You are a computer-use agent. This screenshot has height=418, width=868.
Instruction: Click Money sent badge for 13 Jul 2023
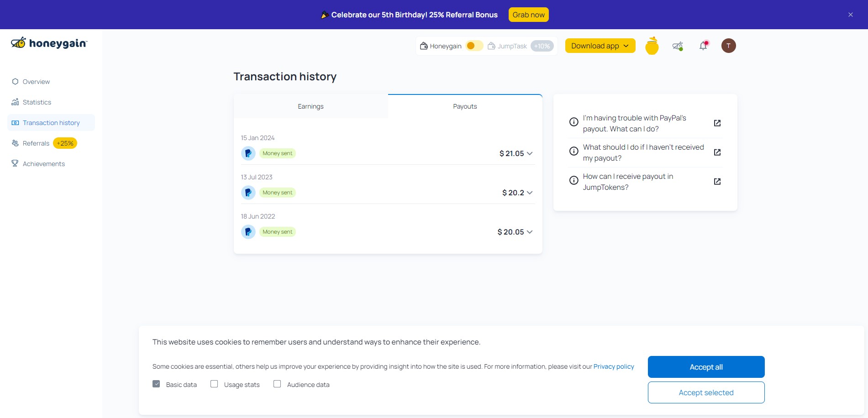(x=277, y=193)
